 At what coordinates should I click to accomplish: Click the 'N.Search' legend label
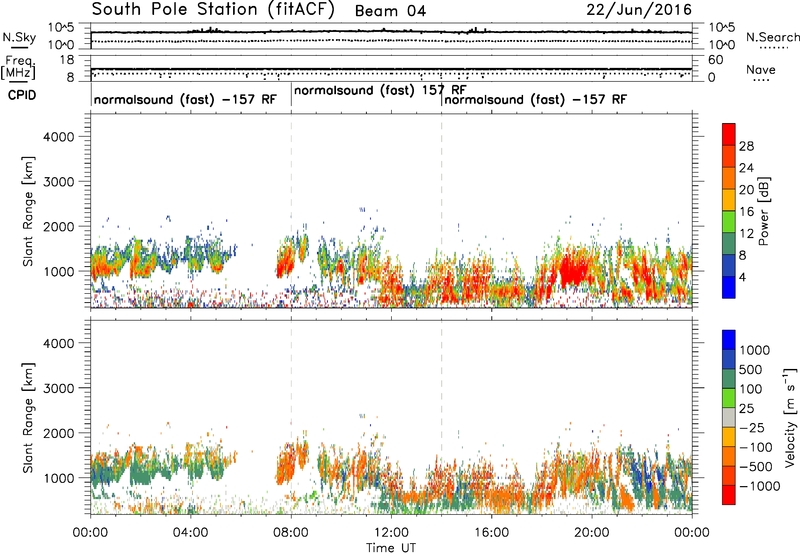(772, 37)
